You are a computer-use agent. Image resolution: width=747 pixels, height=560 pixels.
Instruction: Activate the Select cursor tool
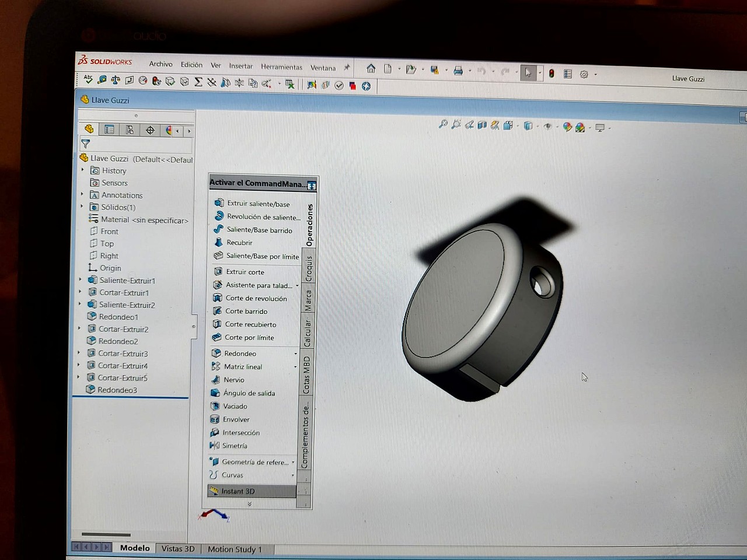click(528, 73)
